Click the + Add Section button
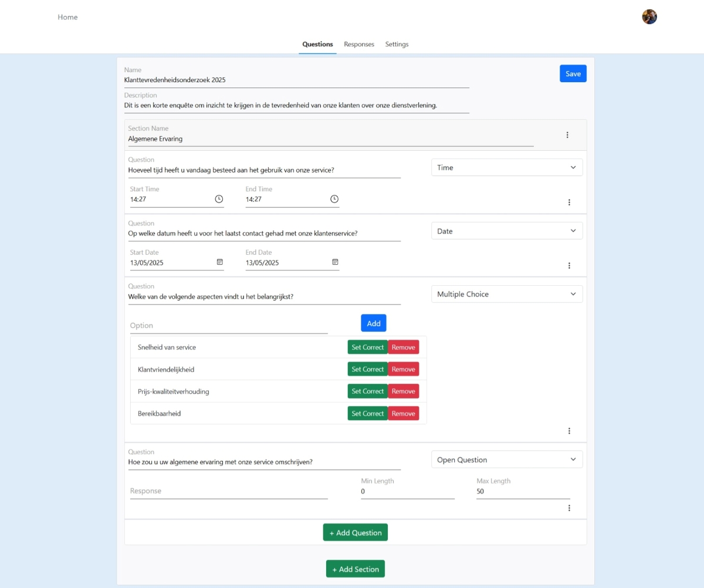The width and height of the screenshot is (704, 588). click(x=356, y=569)
